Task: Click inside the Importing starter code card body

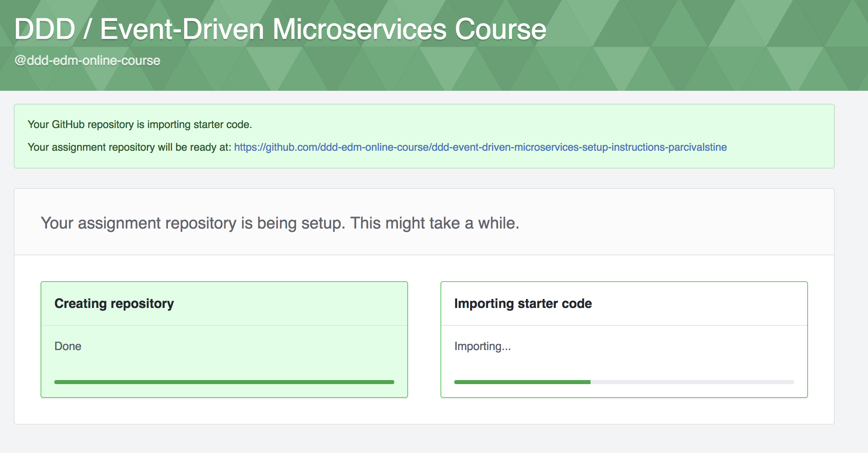Action: point(649,357)
